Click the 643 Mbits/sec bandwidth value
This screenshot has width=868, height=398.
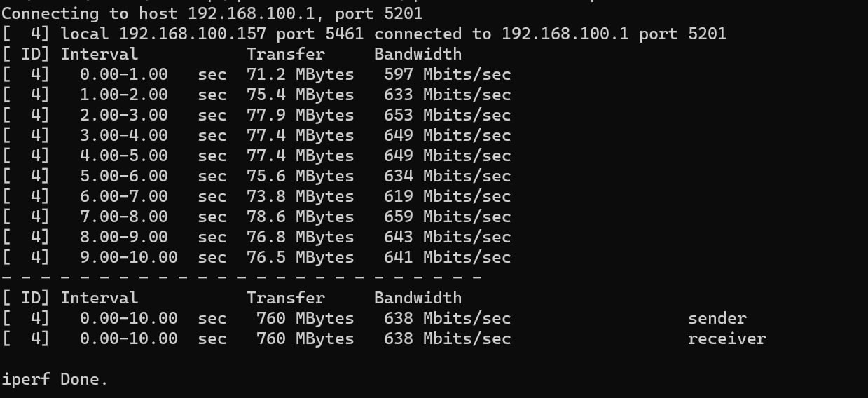coord(447,237)
